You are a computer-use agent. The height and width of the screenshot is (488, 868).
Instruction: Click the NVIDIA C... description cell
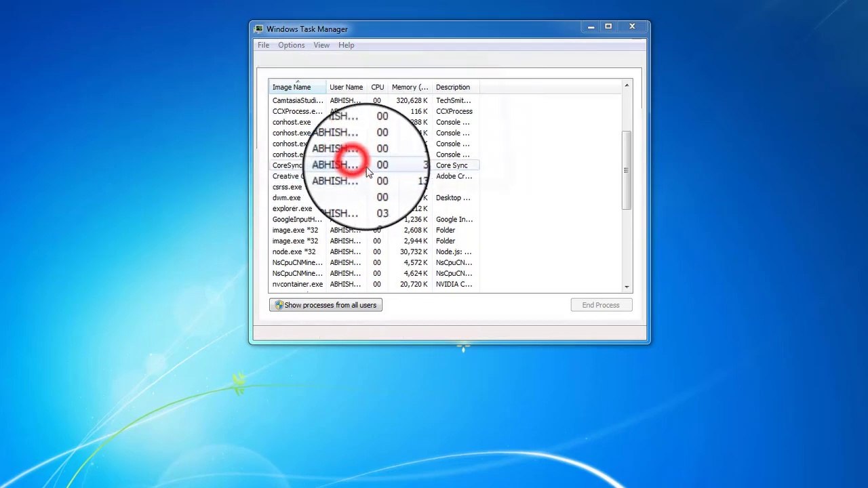[x=454, y=285]
